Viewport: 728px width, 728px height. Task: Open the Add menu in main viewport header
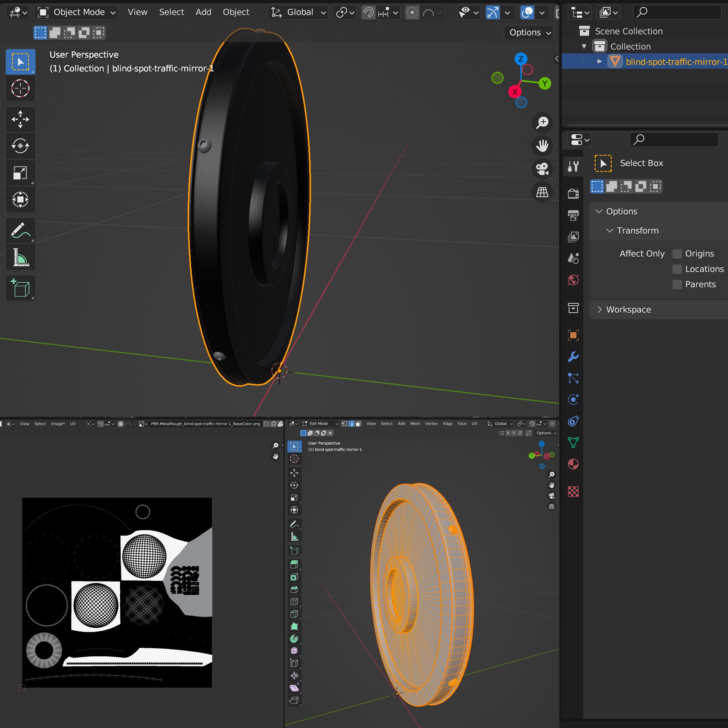tap(203, 12)
